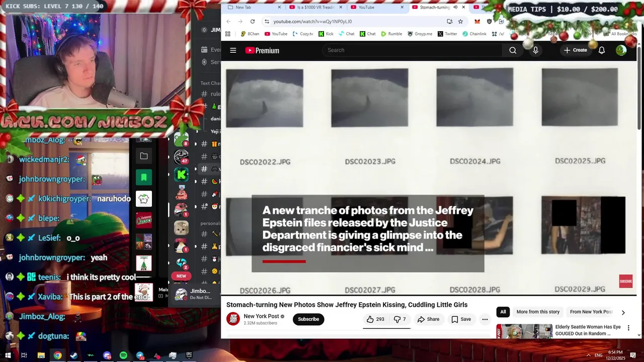Click the green bookmark icon in sidebar

[x=144, y=177]
